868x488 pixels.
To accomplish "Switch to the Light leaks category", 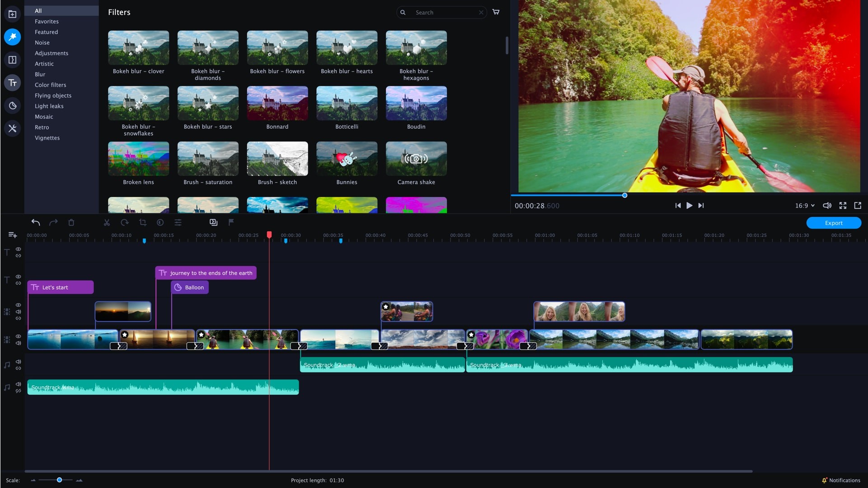I will 49,106.
